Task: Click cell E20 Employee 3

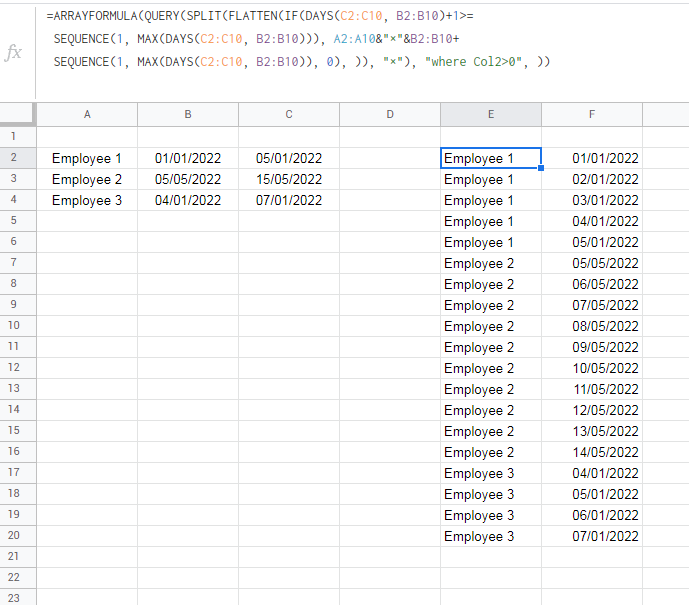Action: (x=491, y=536)
